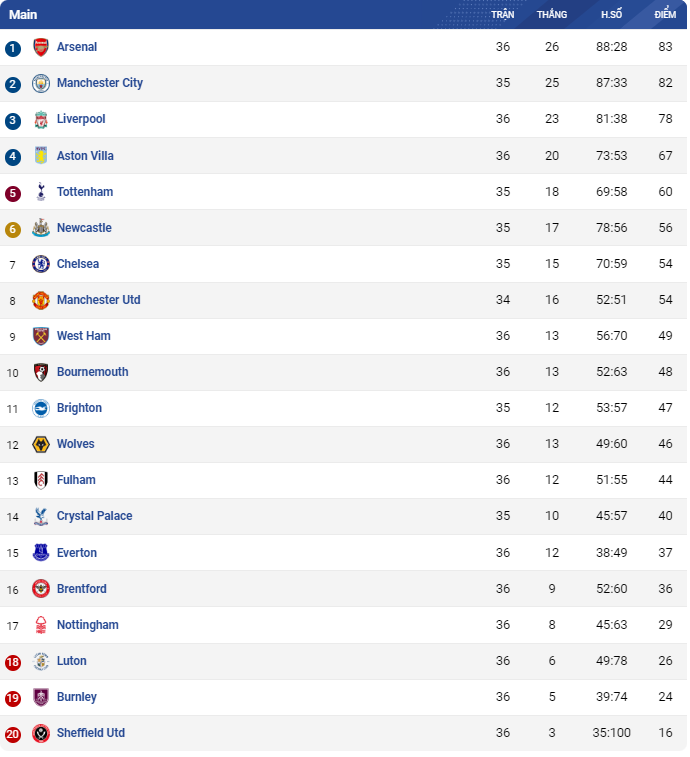Image resolution: width=690 pixels, height=757 pixels.
Task: Select the Main table header tab
Action: [x=23, y=14]
